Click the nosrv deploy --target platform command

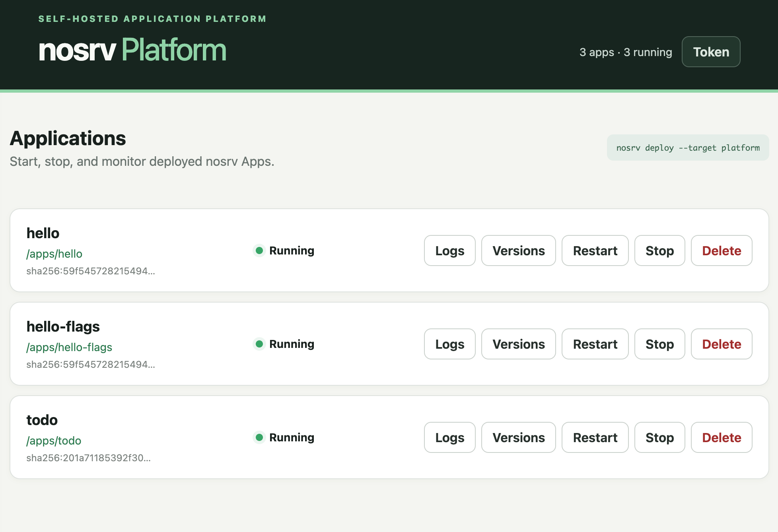688,148
